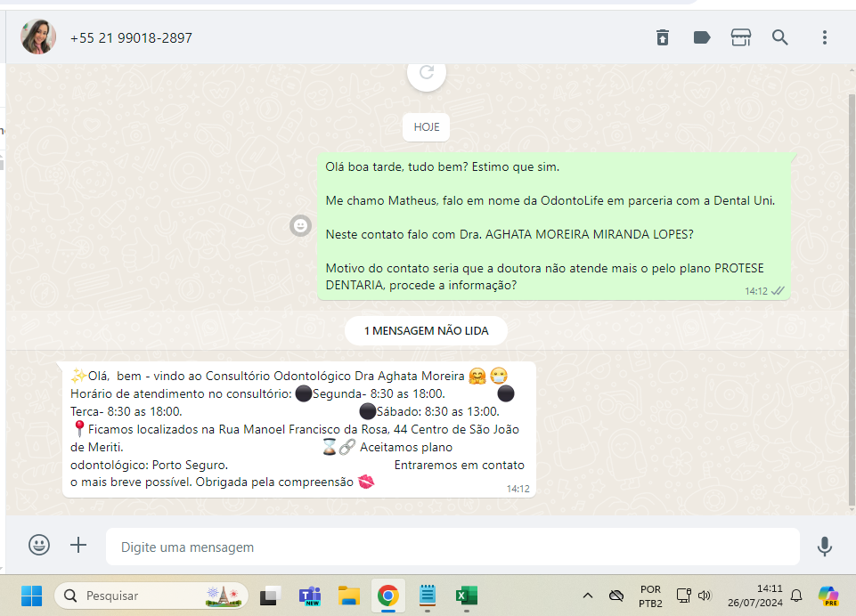The image size is (856, 616).
Task: Click the trash archive icon in chat header
Action: coord(662,37)
